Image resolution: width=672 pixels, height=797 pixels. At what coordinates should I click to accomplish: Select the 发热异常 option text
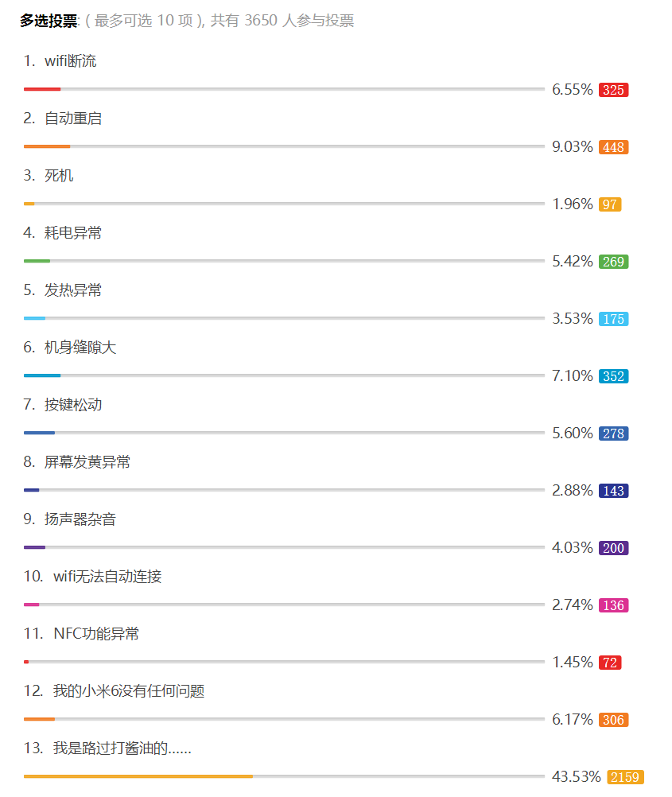(x=73, y=290)
